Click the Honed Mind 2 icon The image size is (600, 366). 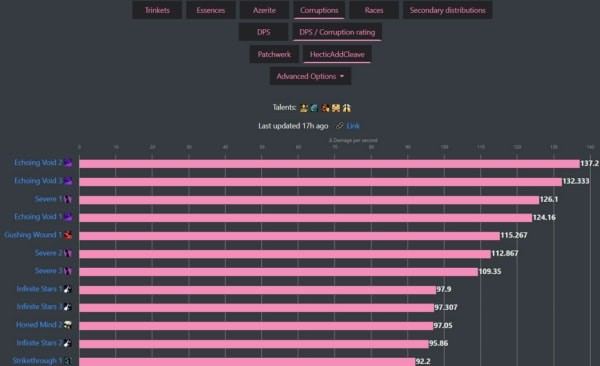coord(68,325)
